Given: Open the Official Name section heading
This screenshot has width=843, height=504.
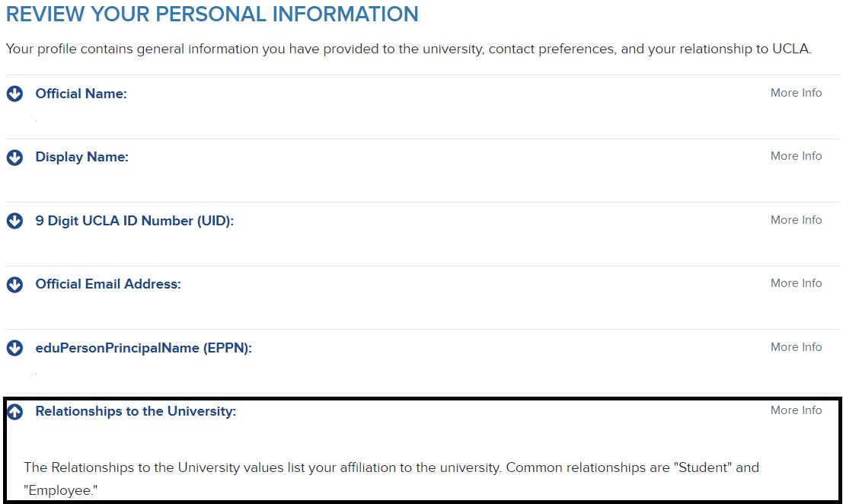Looking at the screenshot, I should [81, 94].
